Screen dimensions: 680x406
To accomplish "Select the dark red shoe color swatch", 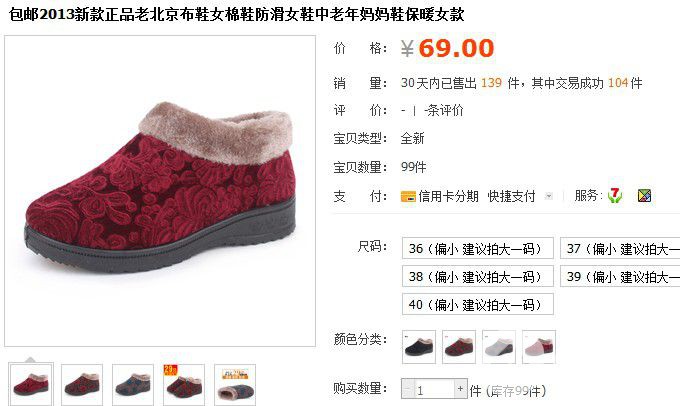I will point(459,347).
